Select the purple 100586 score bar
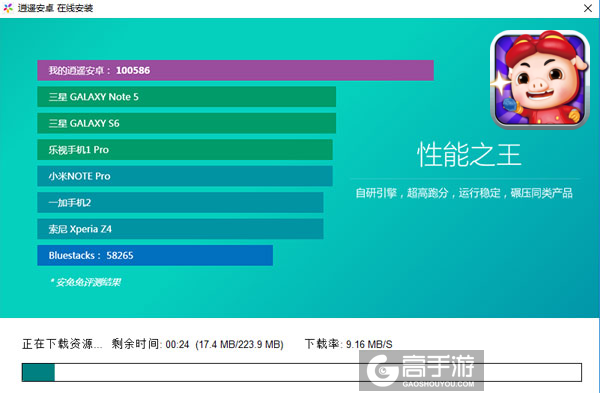This screenshot has height=393, width=600. point(235,70)
